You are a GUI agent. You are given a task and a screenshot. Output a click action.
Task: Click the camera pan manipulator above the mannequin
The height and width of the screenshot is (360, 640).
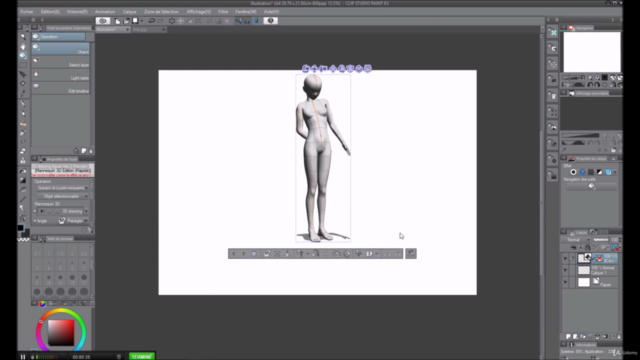tap(314, 69)
